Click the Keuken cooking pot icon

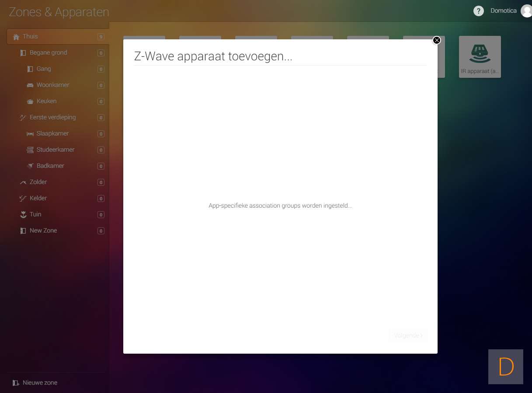coord(30,101)
